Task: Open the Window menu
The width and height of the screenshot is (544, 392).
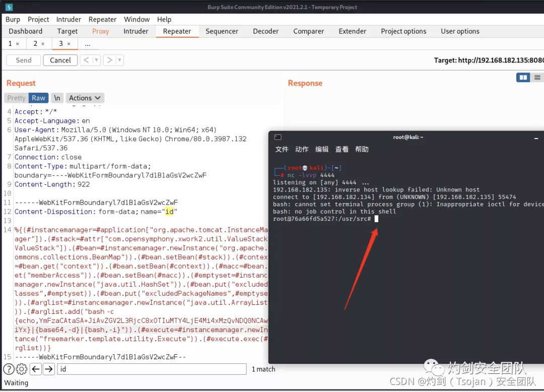Action: pyautogui.click(x=137, y=20)
